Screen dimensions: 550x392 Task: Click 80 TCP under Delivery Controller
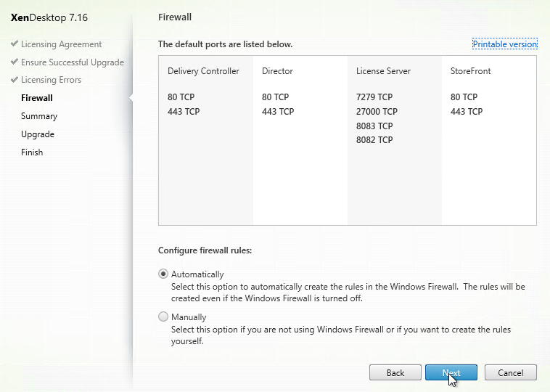tap(181, 97)
